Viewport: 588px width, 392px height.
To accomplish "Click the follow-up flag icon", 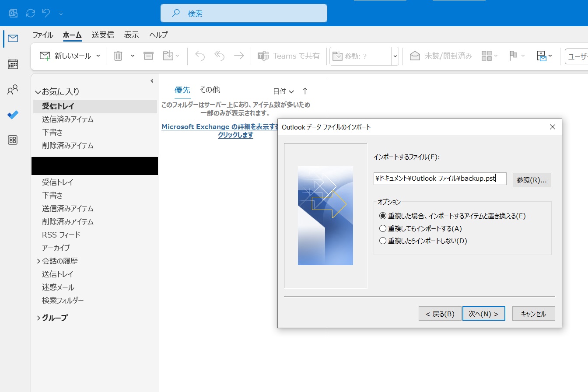I will pyautogui.click(x=514, y=56).
